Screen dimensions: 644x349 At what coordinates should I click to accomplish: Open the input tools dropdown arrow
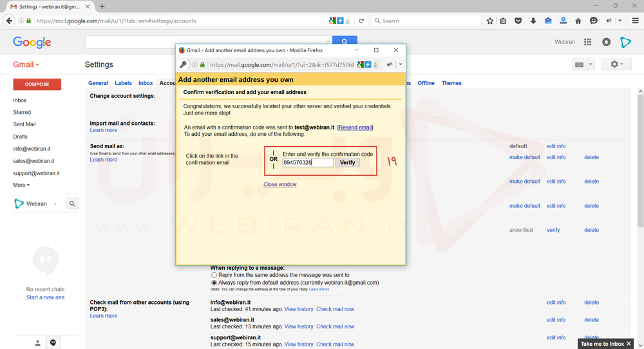(x=590, y=64)
